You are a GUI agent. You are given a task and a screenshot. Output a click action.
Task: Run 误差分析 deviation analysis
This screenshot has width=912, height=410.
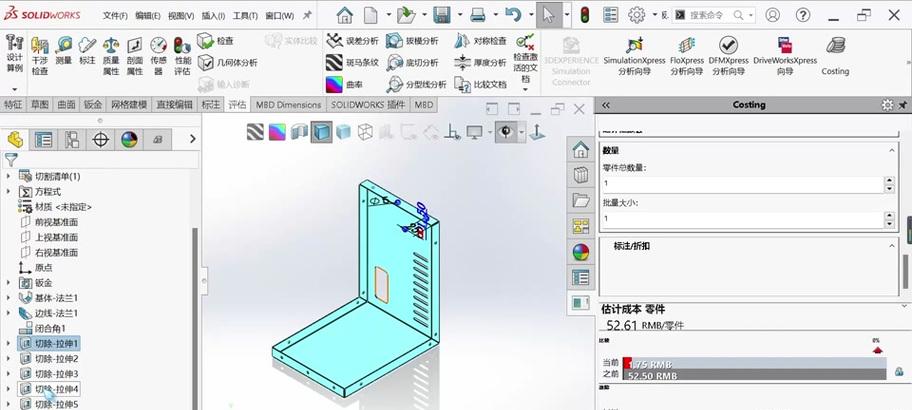tap(352, 41)
